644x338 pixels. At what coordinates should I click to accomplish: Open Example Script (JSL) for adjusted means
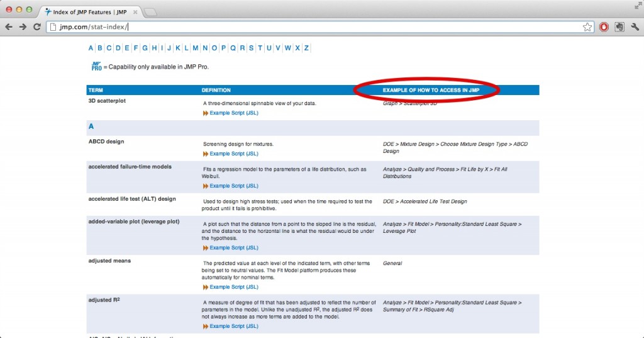tap(234, 287)
